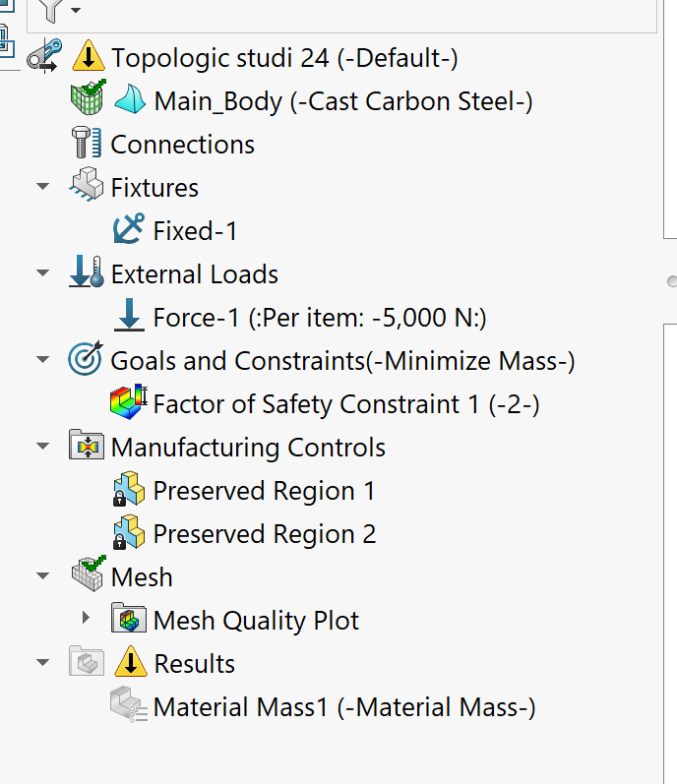This screenshot has height=784, width=677.
Task: Click the Factor of Safety Constraint icon
Action: coord(129,404)
